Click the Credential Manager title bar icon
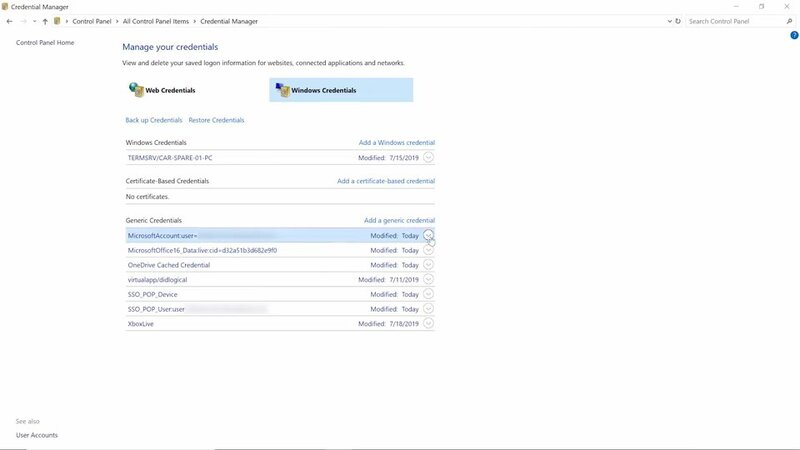This screenshot has height=450, width=800. [5, 7]
